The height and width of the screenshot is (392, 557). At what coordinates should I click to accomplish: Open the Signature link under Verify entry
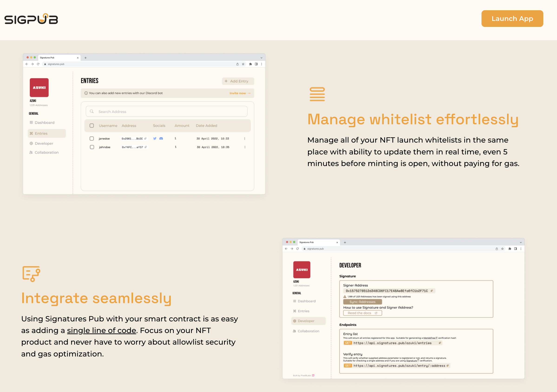click(413, 361)
